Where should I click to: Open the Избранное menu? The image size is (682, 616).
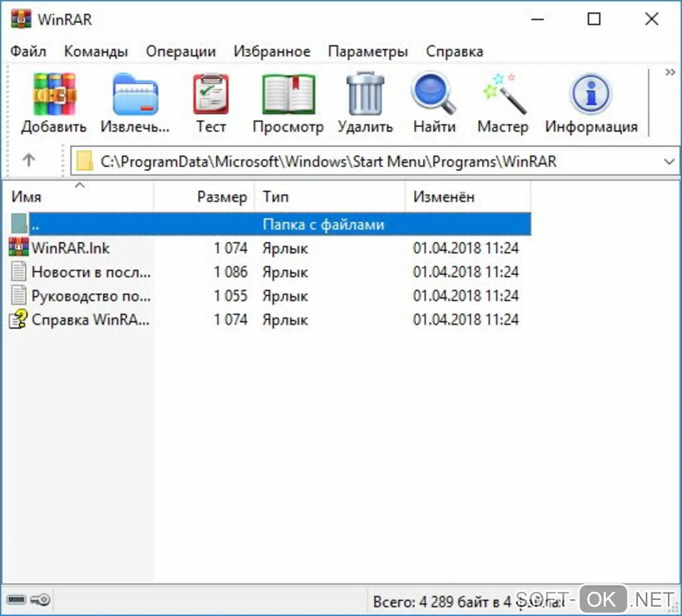click(x=272, y=51)
